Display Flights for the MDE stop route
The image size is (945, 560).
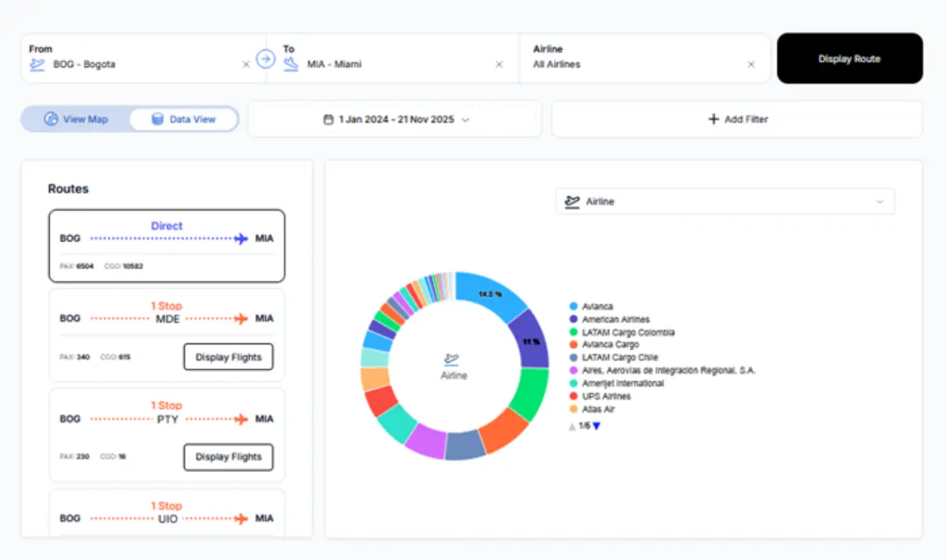[x=228, y=357]
